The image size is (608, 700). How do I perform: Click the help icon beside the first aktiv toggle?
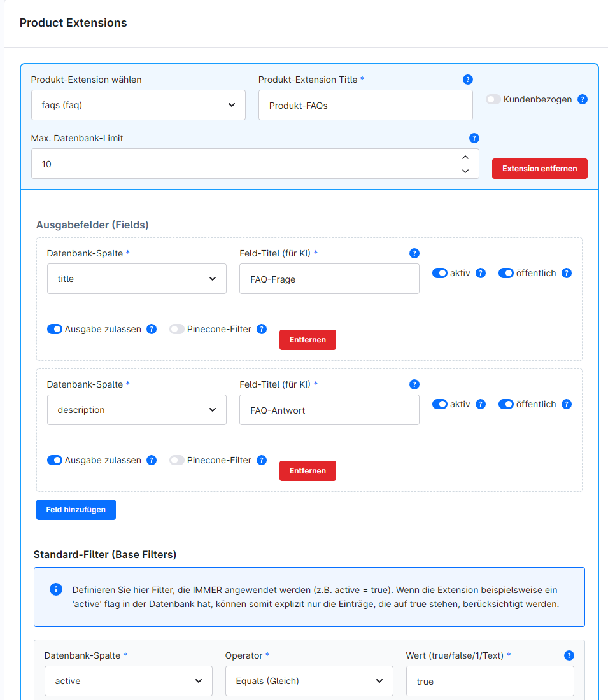(x=480, y=272)
